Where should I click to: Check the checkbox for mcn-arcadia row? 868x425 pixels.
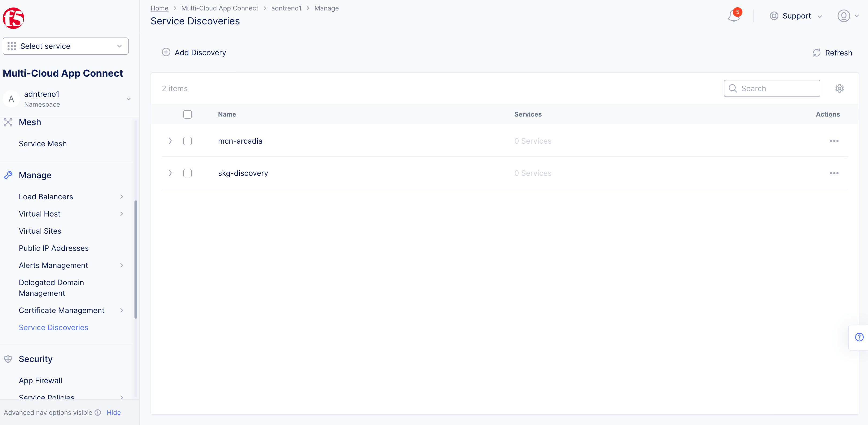[x=187, y=141]
